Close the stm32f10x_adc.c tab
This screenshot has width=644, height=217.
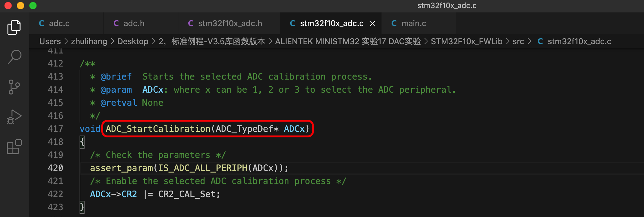(x=372, y=23)
